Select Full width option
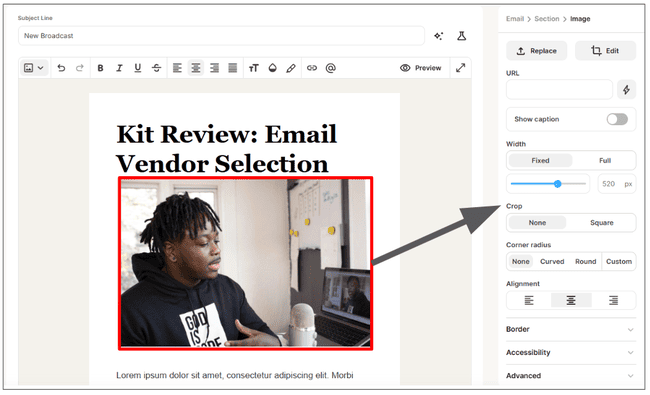The height and width of the screenshot is (395, 650). tap(605, 160)
